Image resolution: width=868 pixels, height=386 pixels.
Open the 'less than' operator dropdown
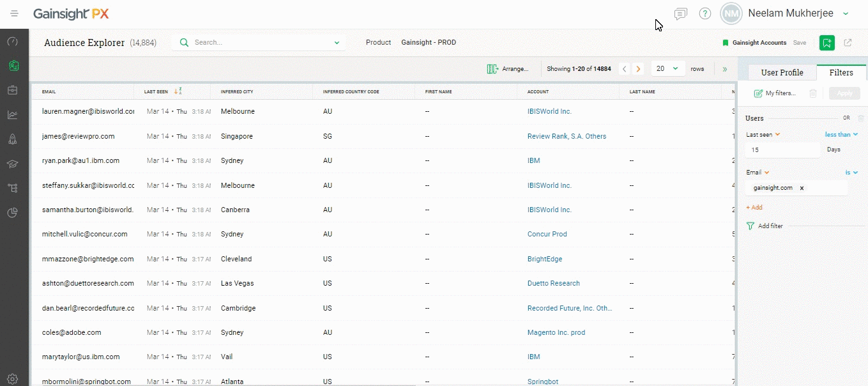pyautogui.click(x=841, y=135)
